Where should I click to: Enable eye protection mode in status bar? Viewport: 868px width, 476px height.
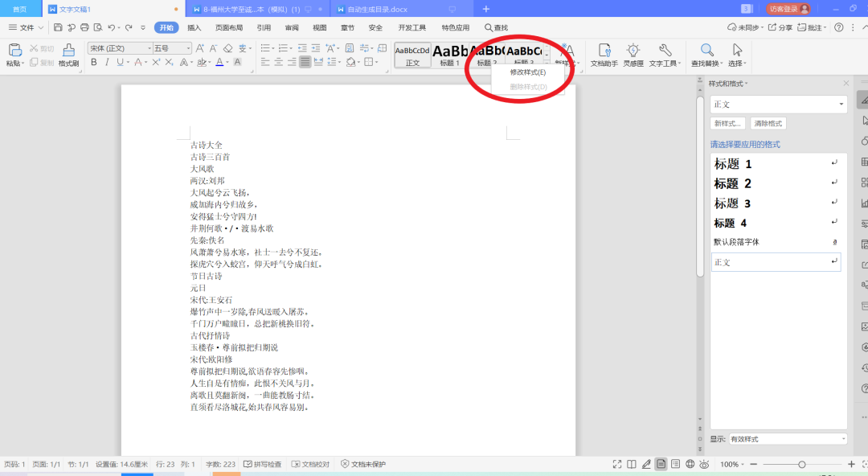704,464
